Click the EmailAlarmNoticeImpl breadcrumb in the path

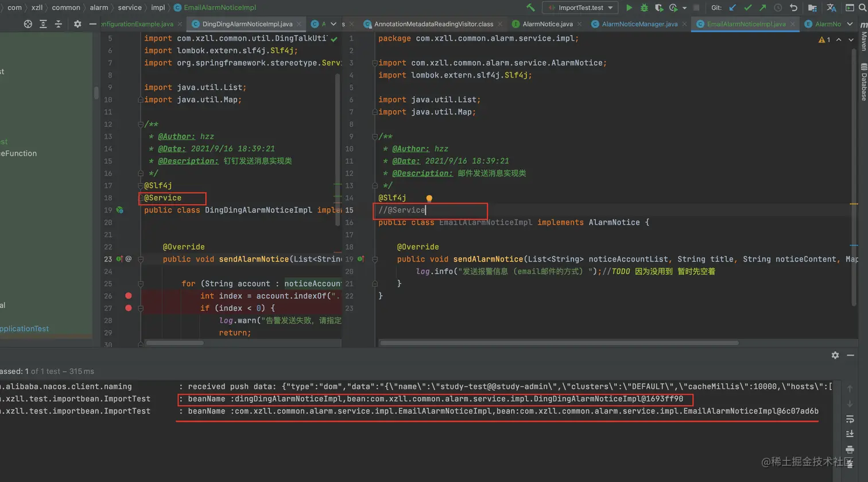(x=219, y=7)
